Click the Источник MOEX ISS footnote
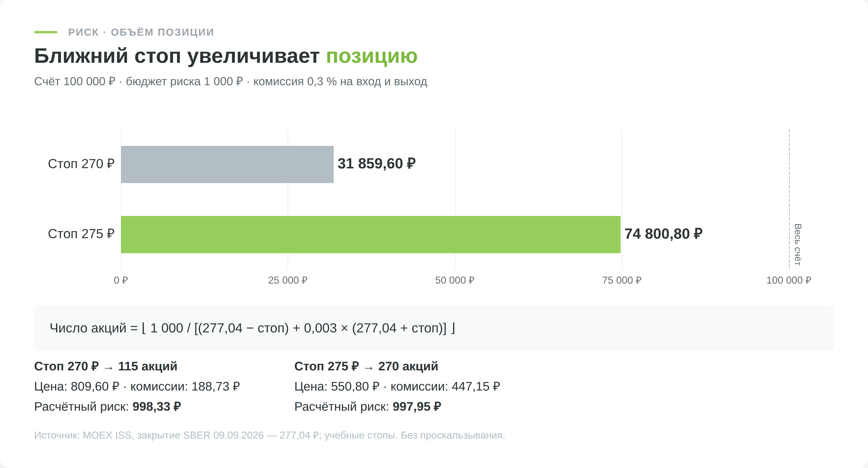 (269, 435)
